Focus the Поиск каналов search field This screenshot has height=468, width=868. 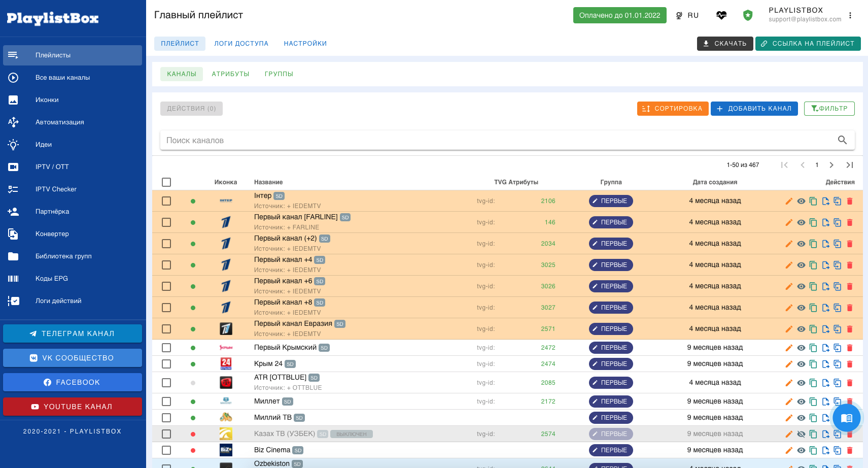pos(497,141)
